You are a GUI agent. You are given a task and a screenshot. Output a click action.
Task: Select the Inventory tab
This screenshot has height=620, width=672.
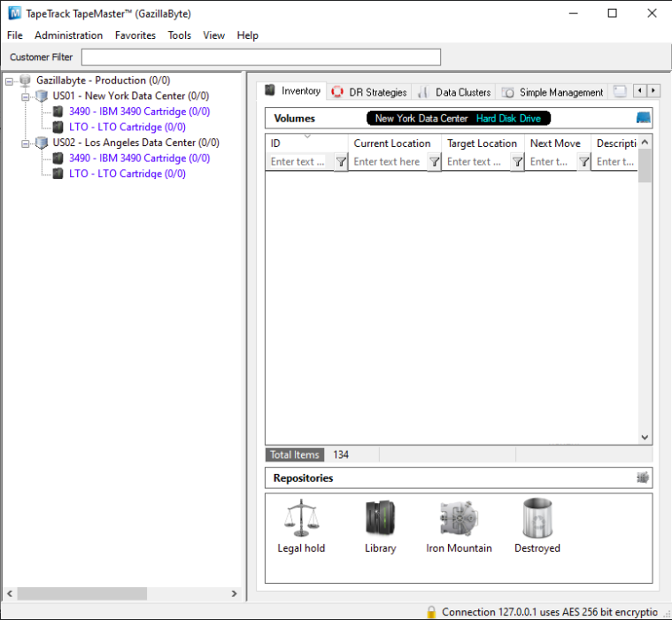292,91
